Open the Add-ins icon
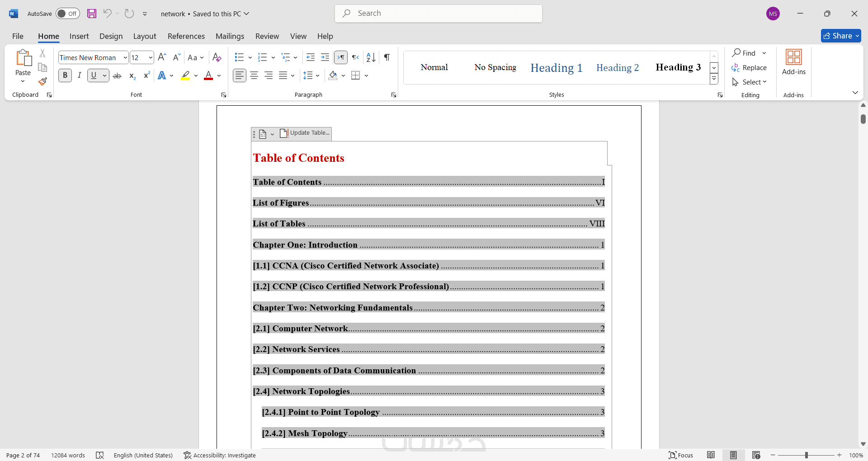This screenshot has height=461, width=868. click(794, 62)
